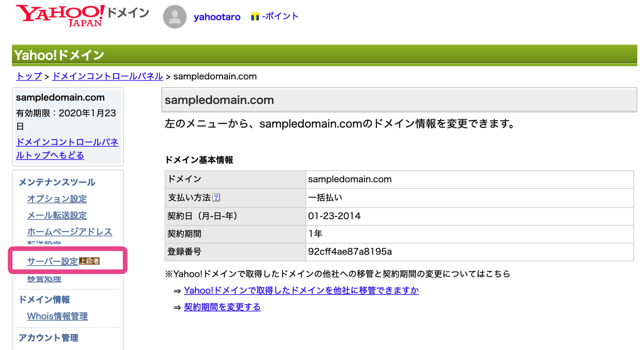Open オプション設定 in the sidebar
The height and width of the screenshot is (350, 644).
(x=57, y=199)
